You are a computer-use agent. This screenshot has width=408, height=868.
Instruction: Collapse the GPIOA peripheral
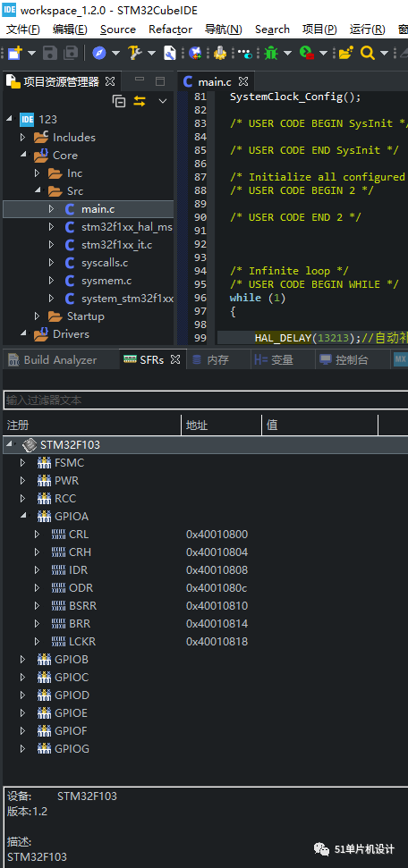23,516
